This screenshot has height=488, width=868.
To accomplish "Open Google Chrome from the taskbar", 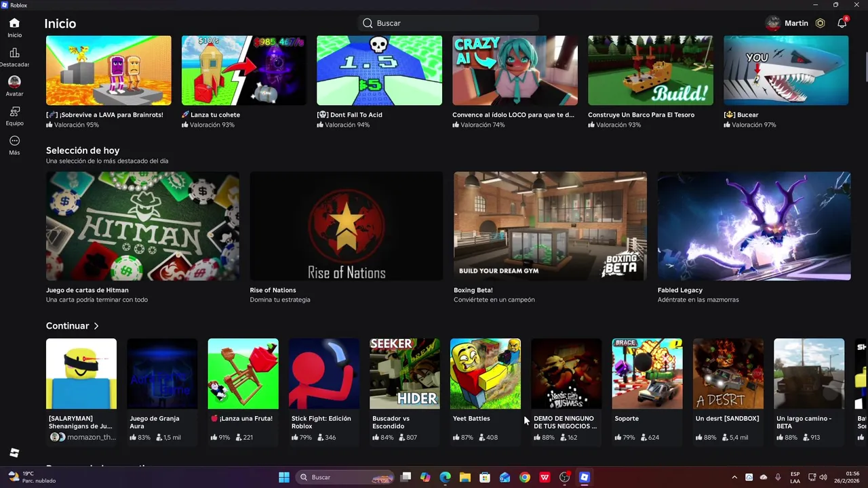I will click(525, 477).
